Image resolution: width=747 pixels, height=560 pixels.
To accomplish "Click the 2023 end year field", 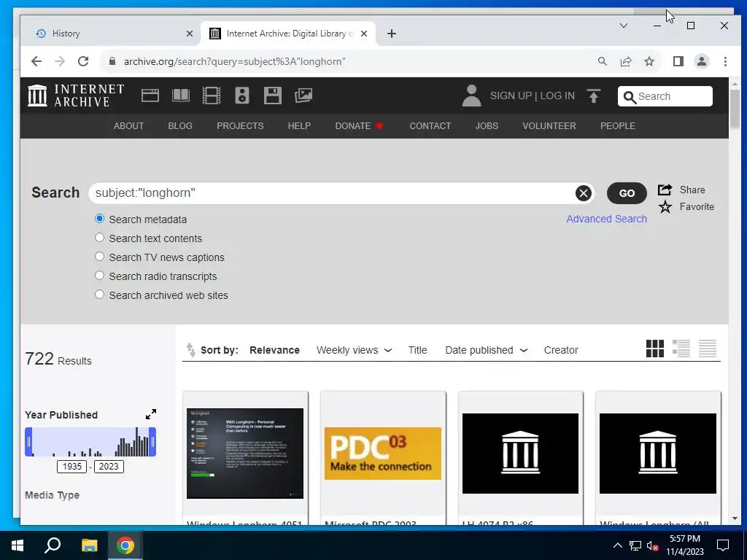I will pyautogui.click(x=109, y=466).
